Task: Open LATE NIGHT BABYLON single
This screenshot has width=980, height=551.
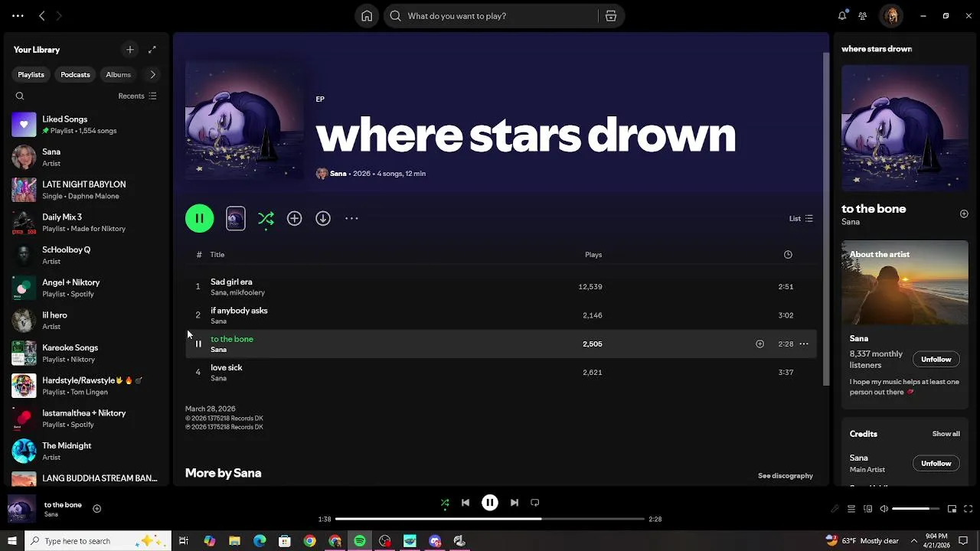Action: point(86,190)
